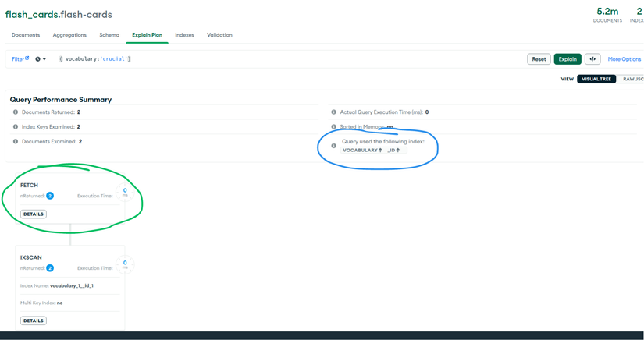The image size is (644, 340).
Task: Switch view to Visual Tree
Action: click(x=596, y=80)
